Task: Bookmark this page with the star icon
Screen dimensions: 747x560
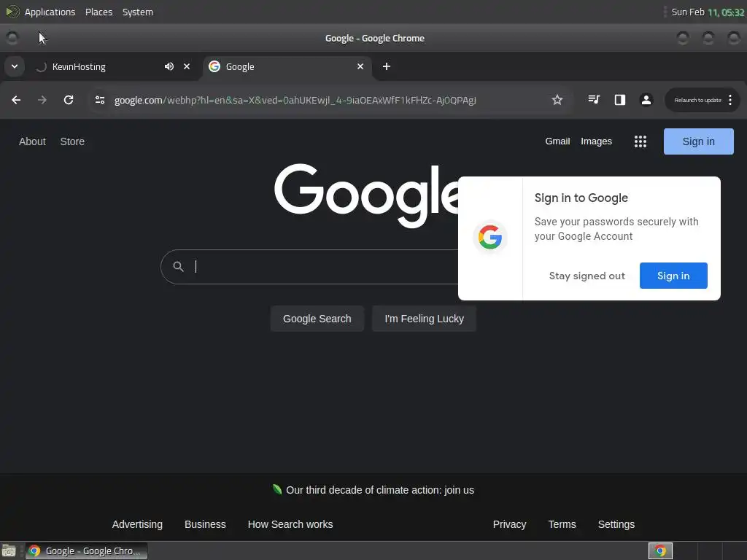Action: click(x=557, y=100)
